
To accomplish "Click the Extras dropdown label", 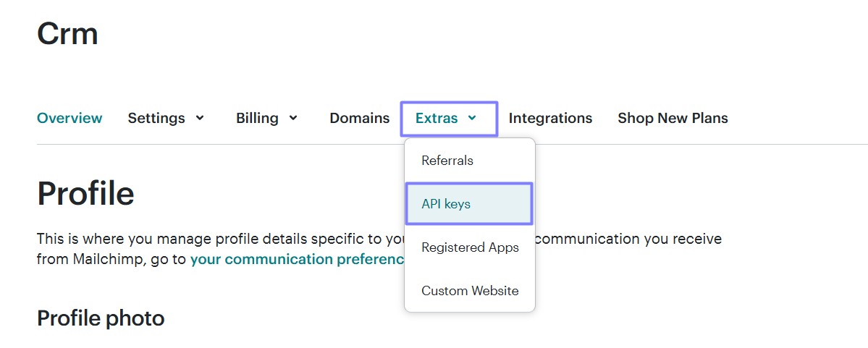I will 437,118.
